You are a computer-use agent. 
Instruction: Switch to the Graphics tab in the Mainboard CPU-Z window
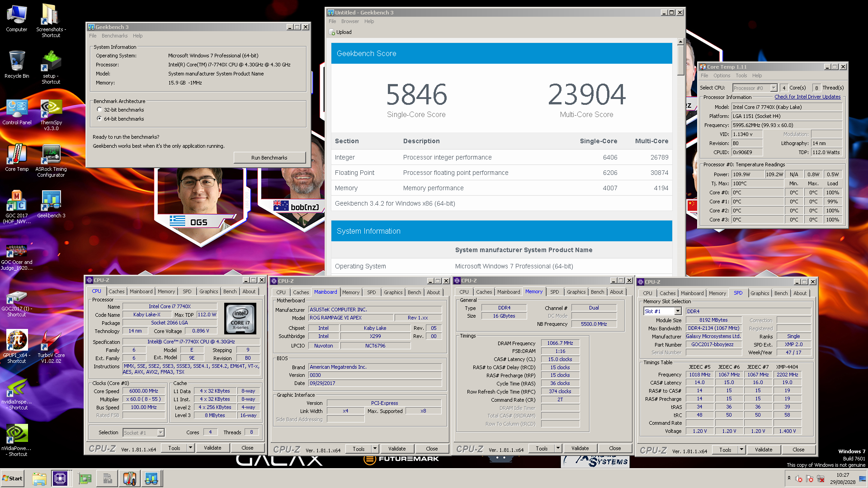393,292
